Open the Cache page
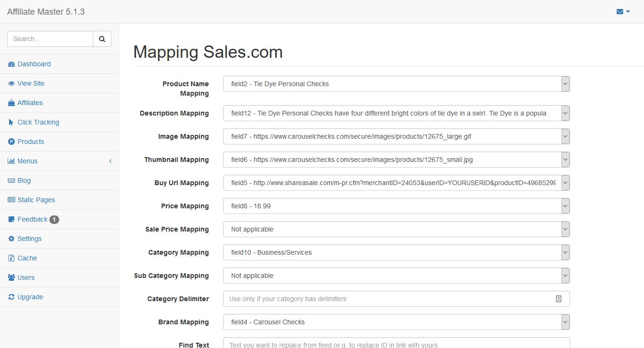Viewport: 644px width, 348px height. coord(59,258)
